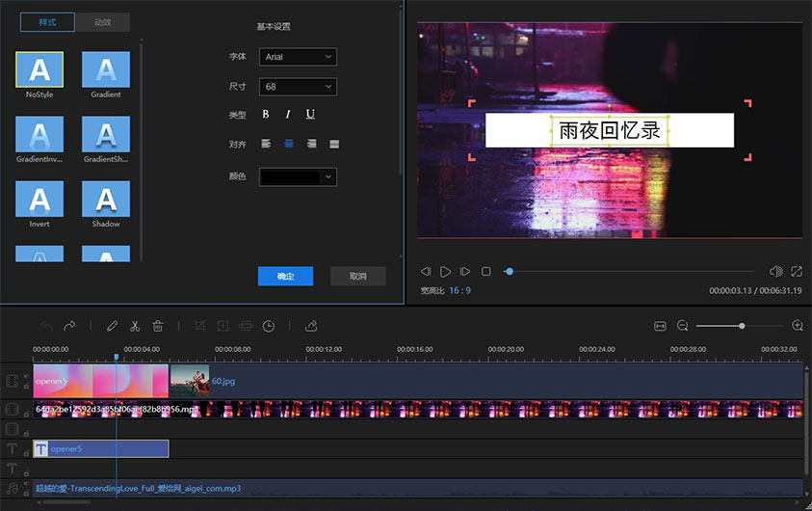The width and height of the screenshot is (812, 511).
Task: Select the Gradient text style thumbnail
Action: click(106, 69)
